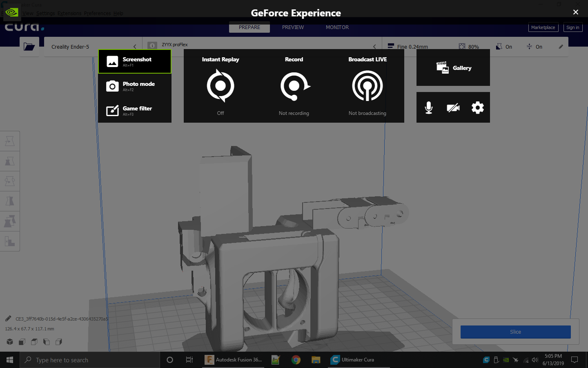Open Task View on the taskbar

189,360
